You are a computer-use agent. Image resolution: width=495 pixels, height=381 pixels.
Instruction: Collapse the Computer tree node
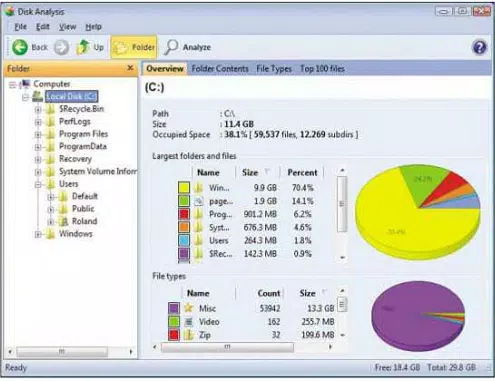coord(12,85)
